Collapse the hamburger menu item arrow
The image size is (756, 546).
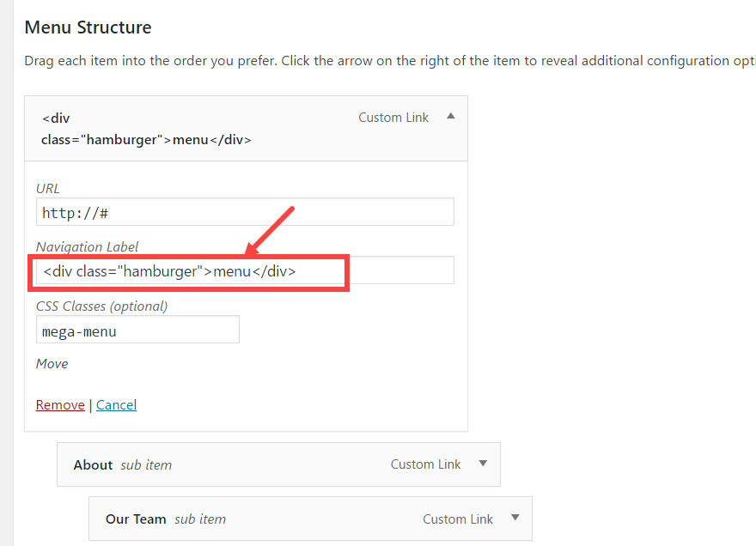[x=451, y=117]
